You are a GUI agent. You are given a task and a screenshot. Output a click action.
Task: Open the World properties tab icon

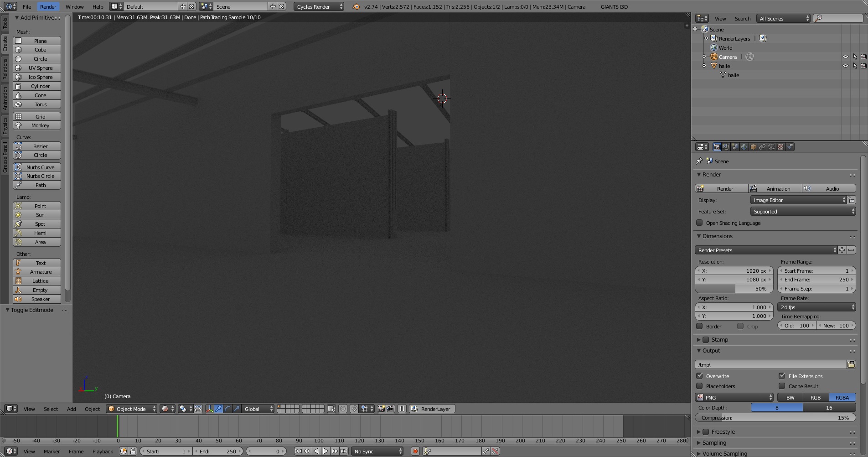(x=744, y=147)
